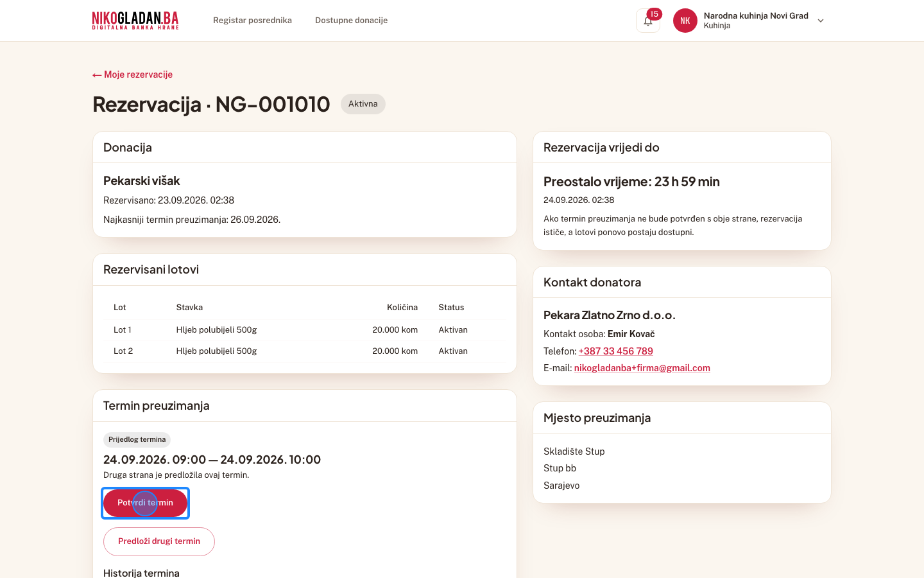The height and width of the screenshot is (578, 924).
Task: Click Narodna kuhinja Novi Grad account name
Action: (756, 15)
